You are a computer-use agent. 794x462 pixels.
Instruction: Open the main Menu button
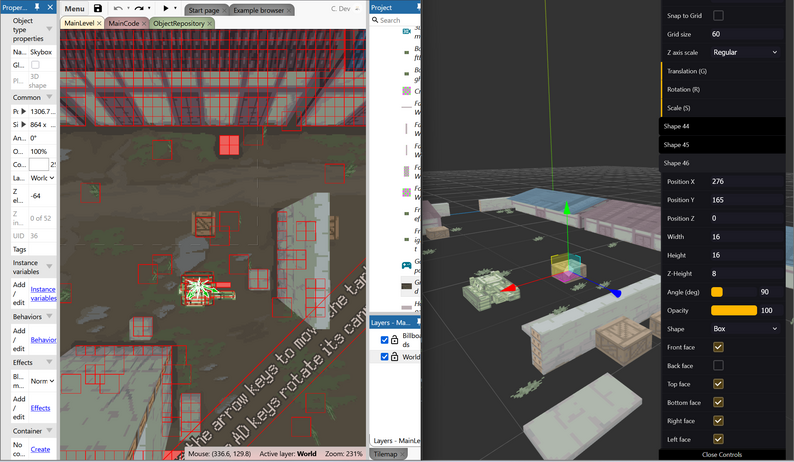pyautogui.click(x=74, y=9)
